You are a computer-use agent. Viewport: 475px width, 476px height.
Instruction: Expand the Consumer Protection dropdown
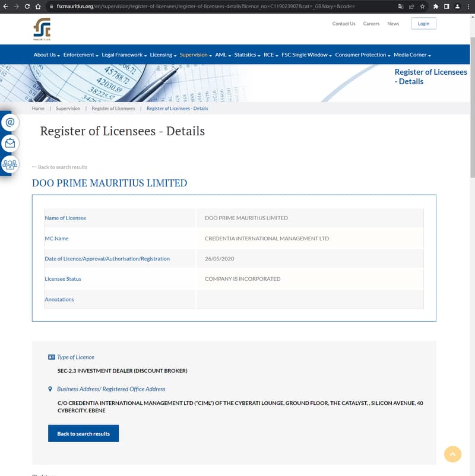(x=362, y=55)
